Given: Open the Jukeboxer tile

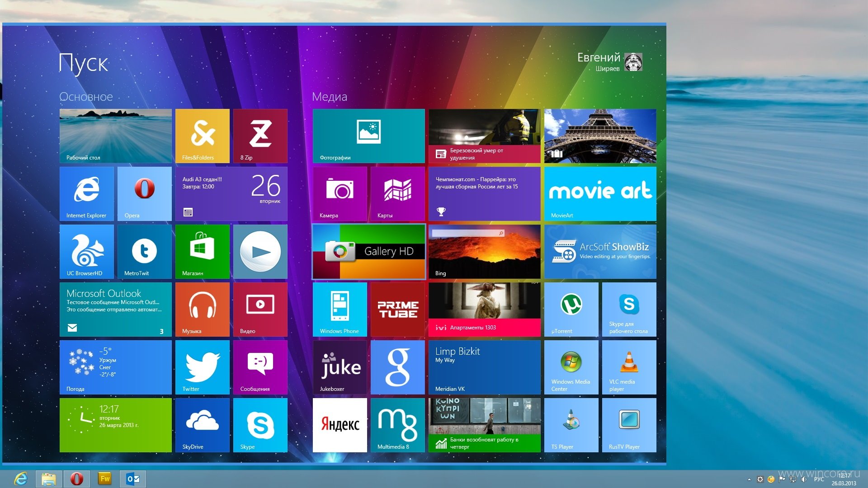Looking at the screenshot, I should coord(340,367).
